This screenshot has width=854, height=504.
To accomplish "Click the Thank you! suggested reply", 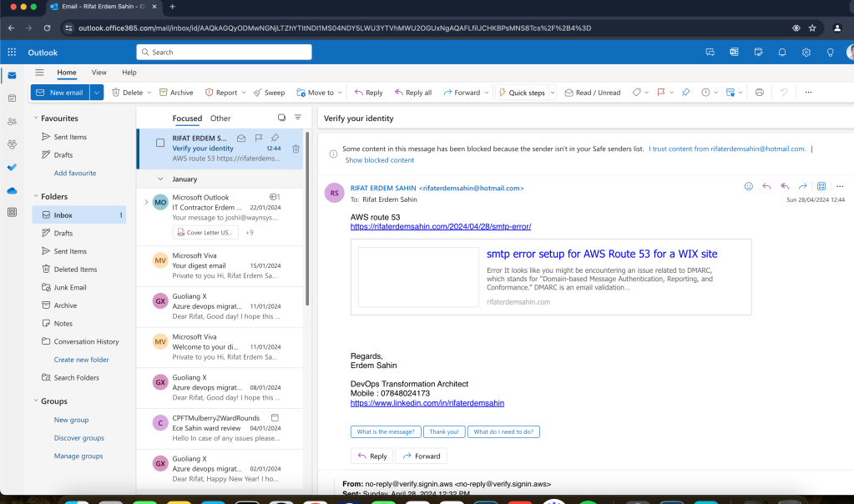I will (x=444, y=431).
